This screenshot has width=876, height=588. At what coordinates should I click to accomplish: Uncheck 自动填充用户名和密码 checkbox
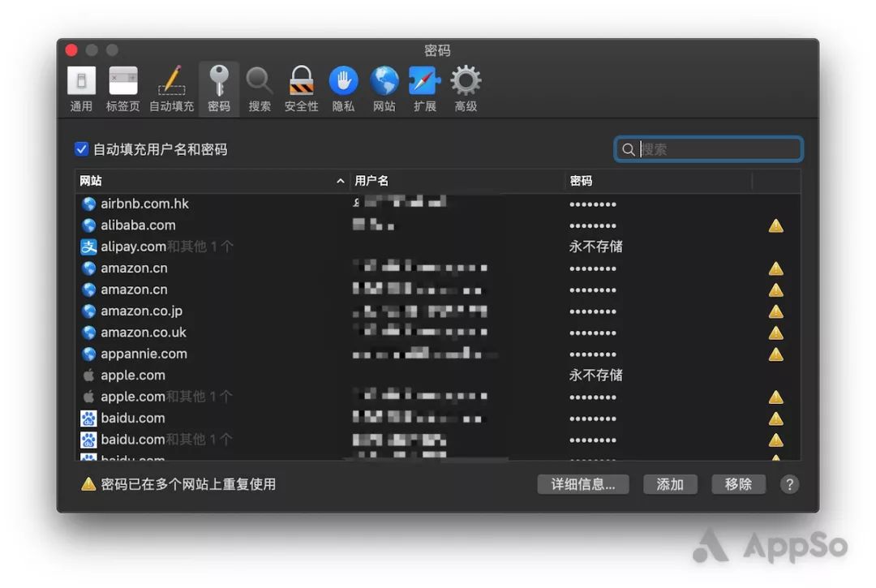[81, 149]
